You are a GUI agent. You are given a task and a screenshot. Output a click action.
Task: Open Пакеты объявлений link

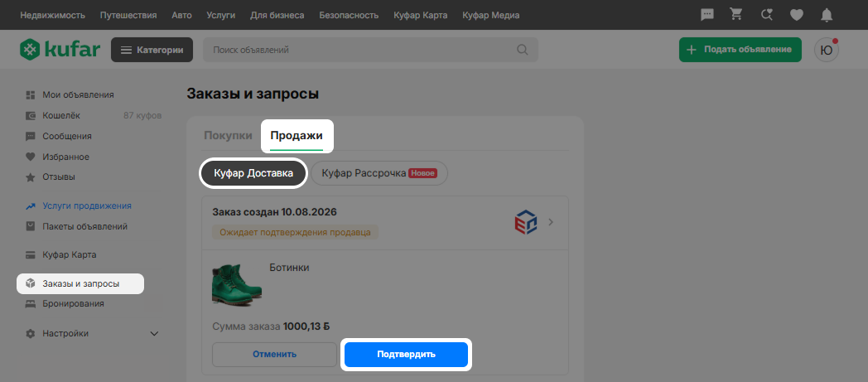(85, 226)
